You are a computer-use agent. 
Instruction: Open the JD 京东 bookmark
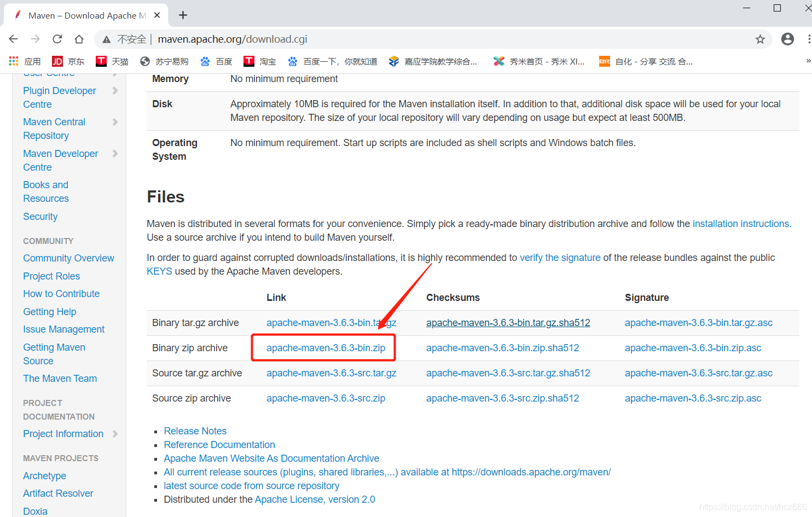pos(68,61)
